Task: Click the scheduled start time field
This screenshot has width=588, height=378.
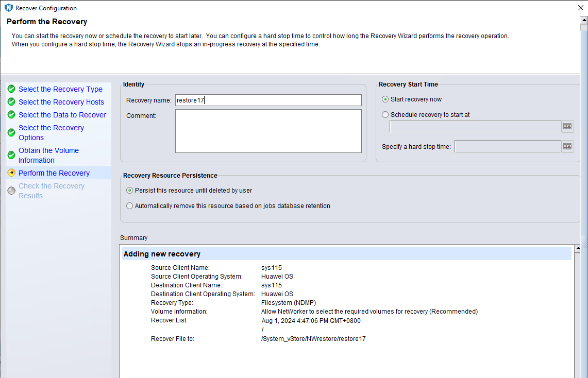Action: pos(476,126)
